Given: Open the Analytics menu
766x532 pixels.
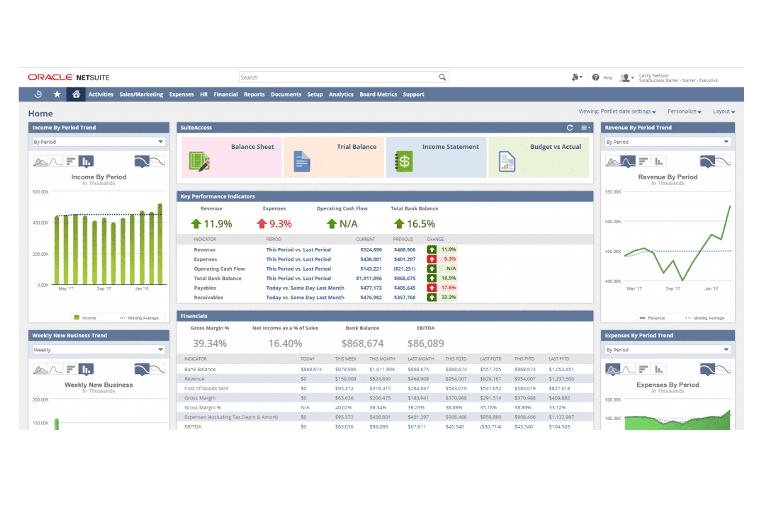Looking at the screenshot, I should 341,94.
